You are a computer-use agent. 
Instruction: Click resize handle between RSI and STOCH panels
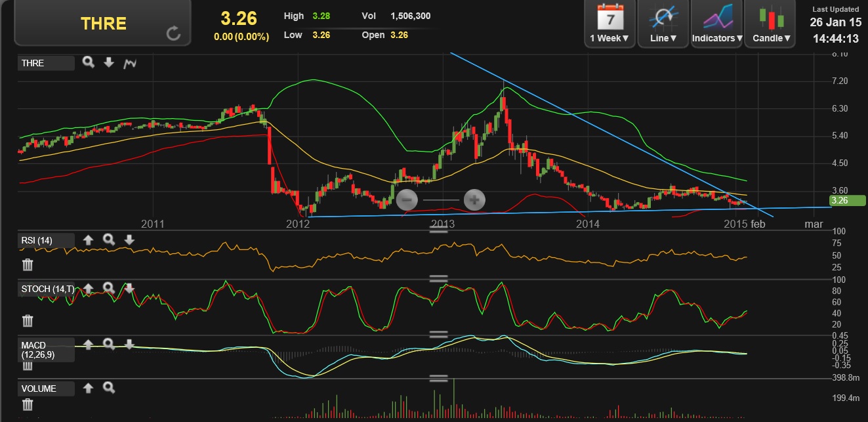(438, 278)
